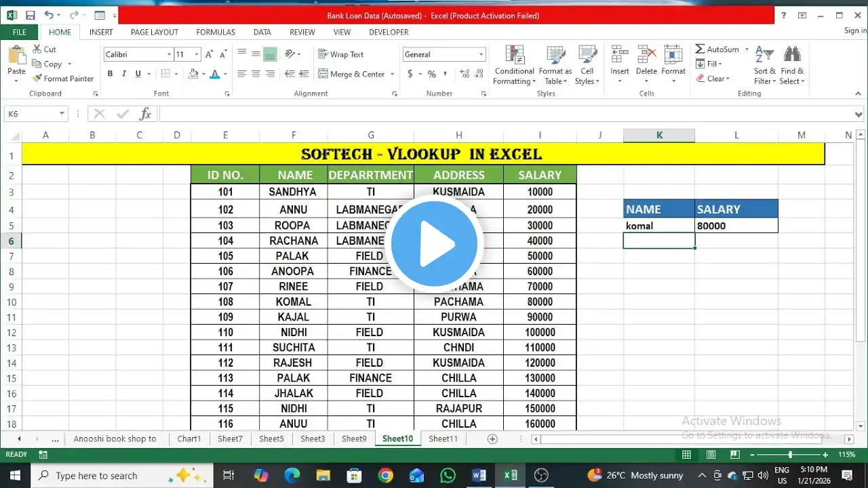Click the Copy icon
Image resolution: width=868 pixels, height=488 pixels.
click(x=36, y=64)
